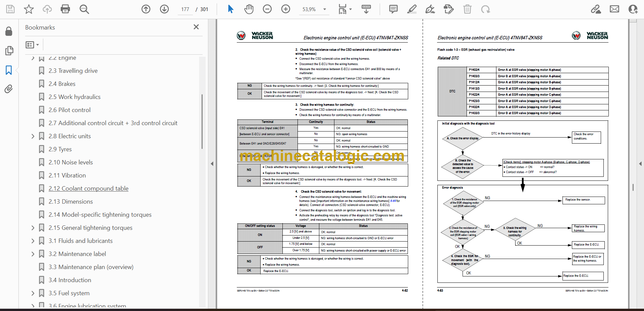Print the document

tap(65, 9)
